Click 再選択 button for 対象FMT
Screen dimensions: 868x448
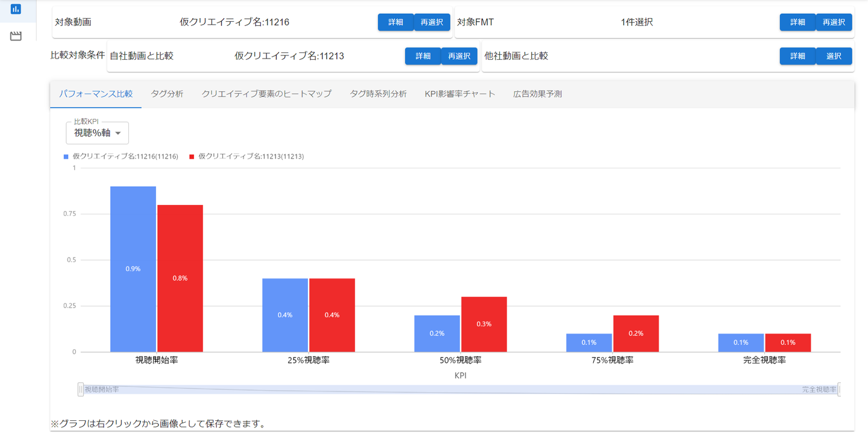click(834, 22)
